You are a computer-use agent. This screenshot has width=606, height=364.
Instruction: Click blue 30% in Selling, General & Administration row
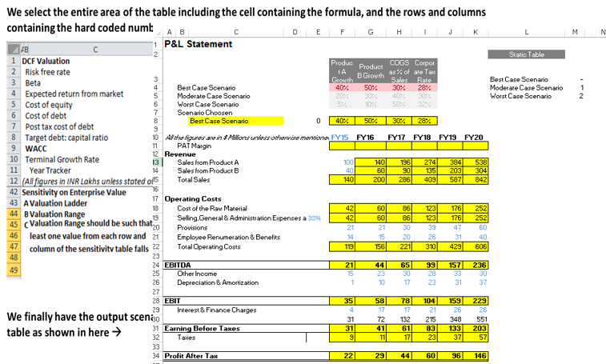pos(315,218)
